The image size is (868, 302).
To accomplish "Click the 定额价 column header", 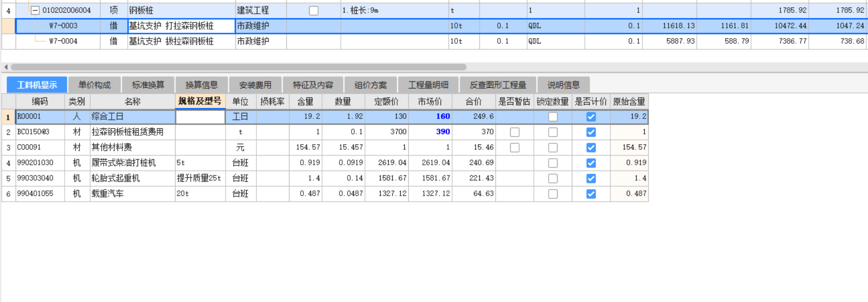I will pos(386,102).
